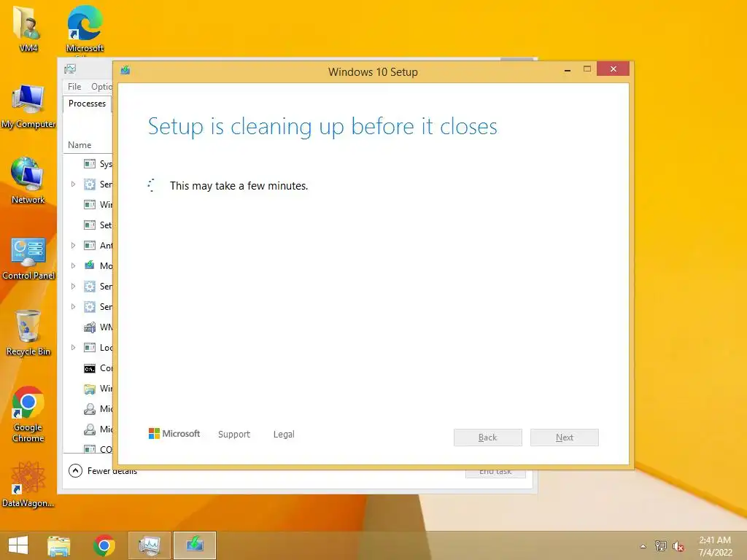Screen dimensions: 747x560
Task: Minimize the Windows 10 Setup window
Action: point(568,69)
